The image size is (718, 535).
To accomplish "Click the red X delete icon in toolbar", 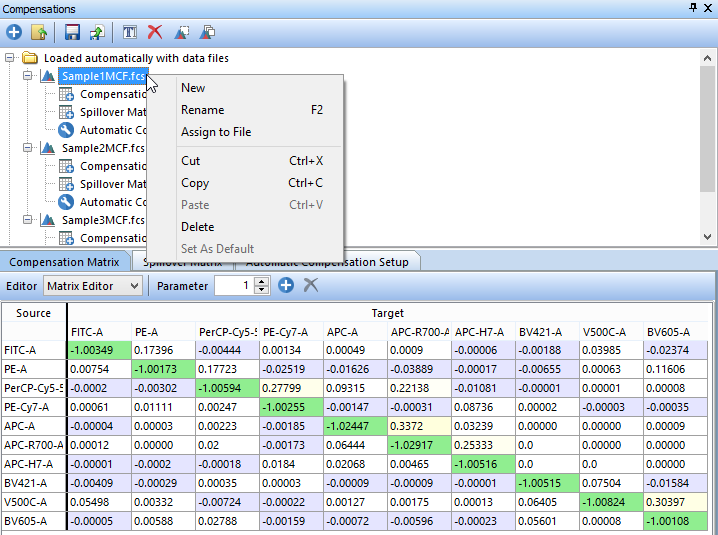I will [x=154, y=32].
